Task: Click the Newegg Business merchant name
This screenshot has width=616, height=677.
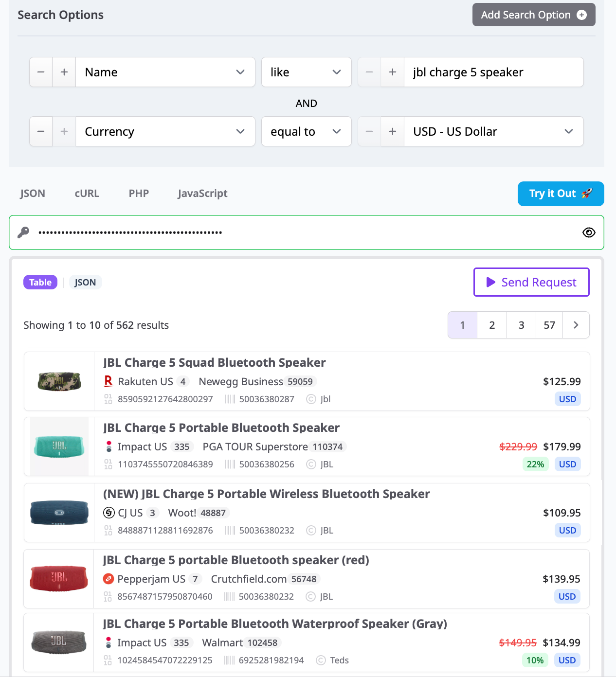Action: (241, 381)
